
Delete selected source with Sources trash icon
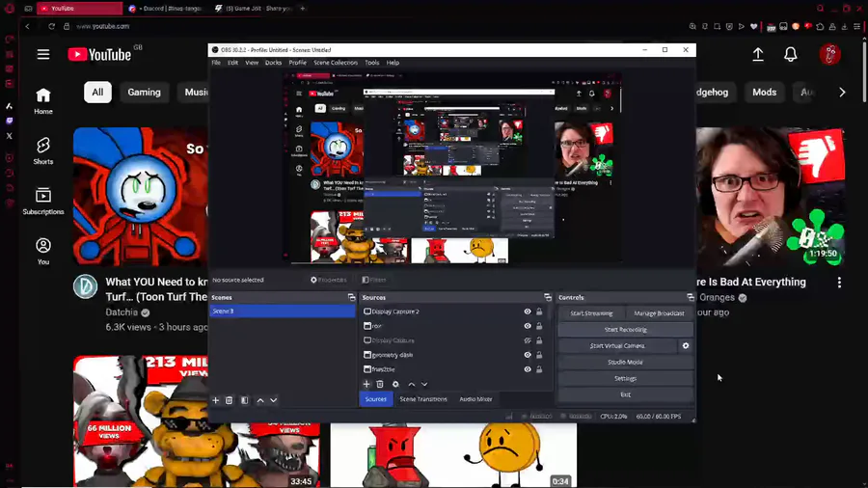point(380,384)
